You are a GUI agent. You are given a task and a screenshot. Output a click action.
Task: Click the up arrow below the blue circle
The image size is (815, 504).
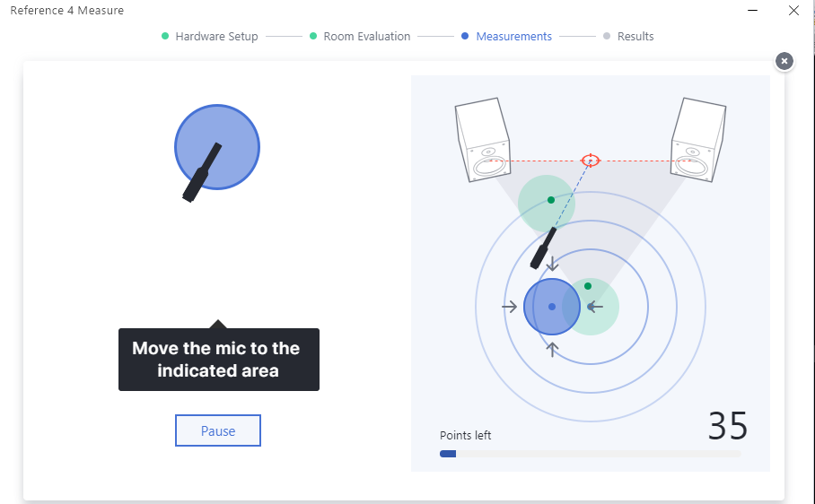click(552, 349)
